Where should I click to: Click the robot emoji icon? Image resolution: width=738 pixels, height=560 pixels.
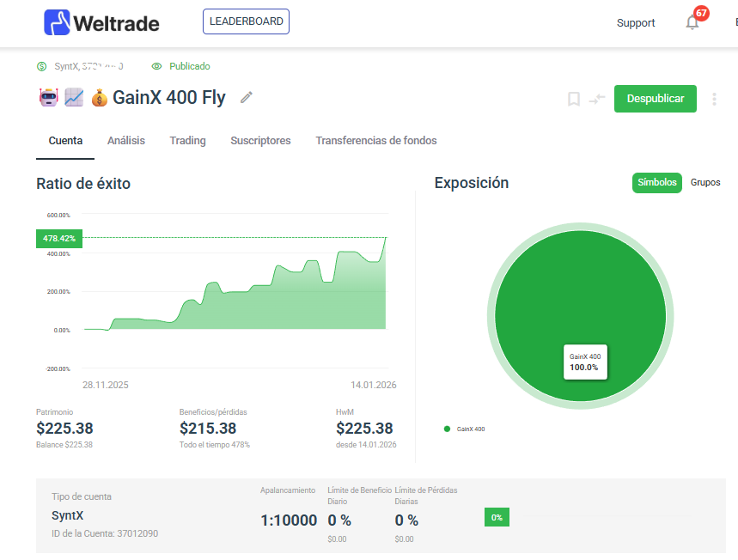[48, 97]
